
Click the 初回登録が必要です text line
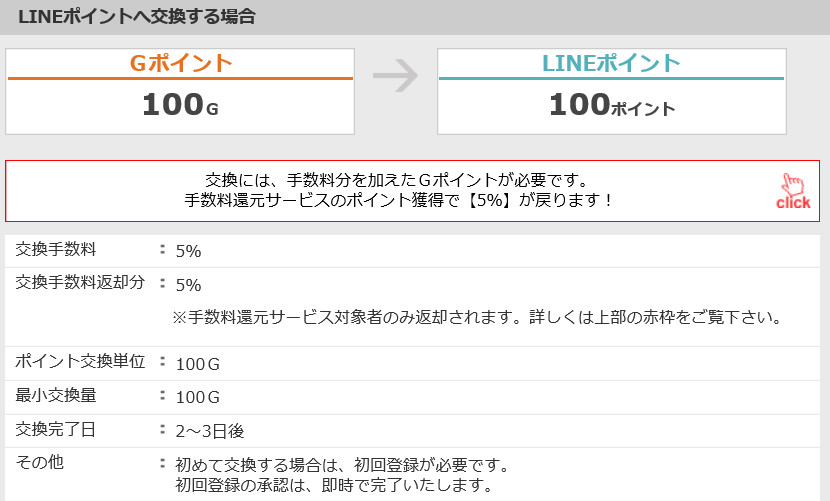tap(342, 465)
